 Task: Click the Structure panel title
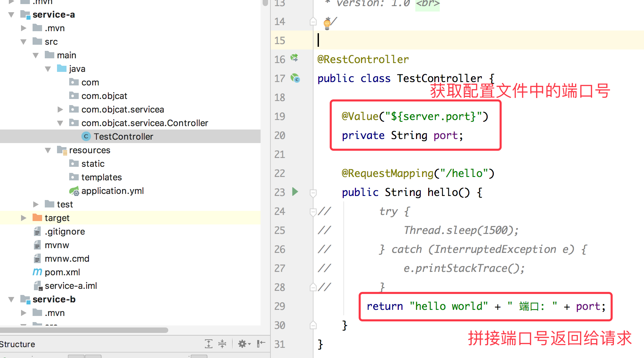coord(17,344)
